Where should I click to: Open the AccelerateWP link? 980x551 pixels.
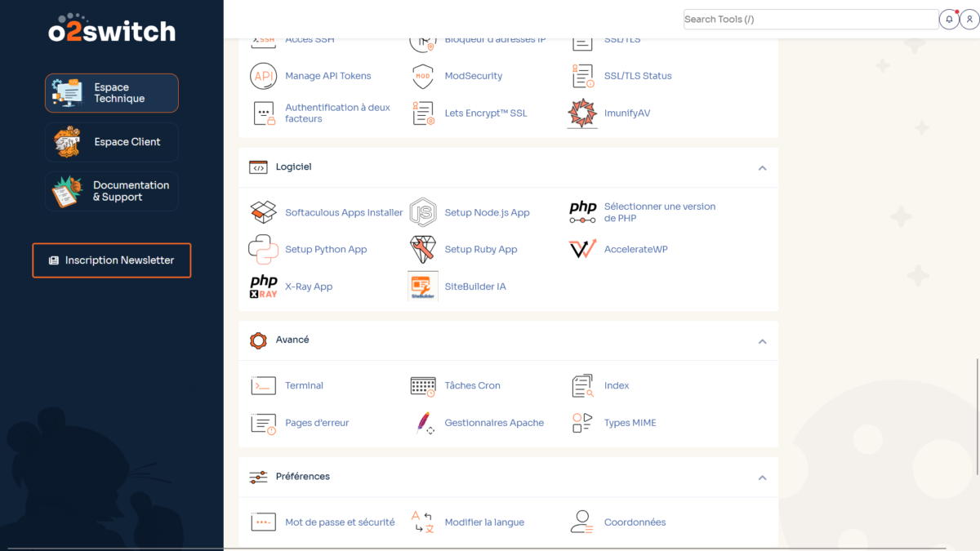(636, 250)
